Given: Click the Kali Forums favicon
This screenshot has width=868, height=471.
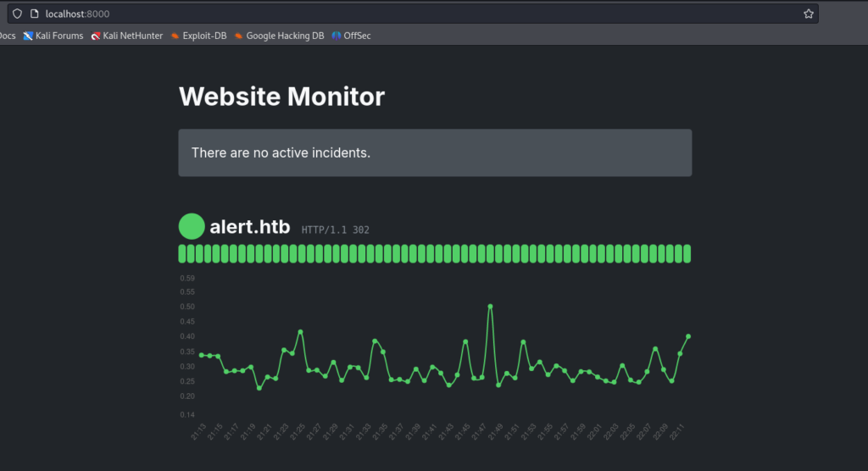Looking at the screenshot, I should pyautogui.click(x=28, y=36).
